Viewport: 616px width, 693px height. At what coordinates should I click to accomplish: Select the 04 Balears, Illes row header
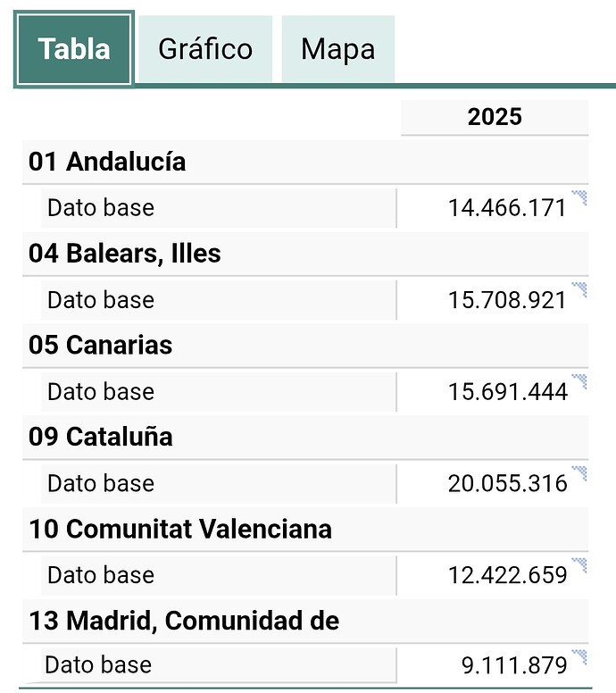(x=125, y=254)
